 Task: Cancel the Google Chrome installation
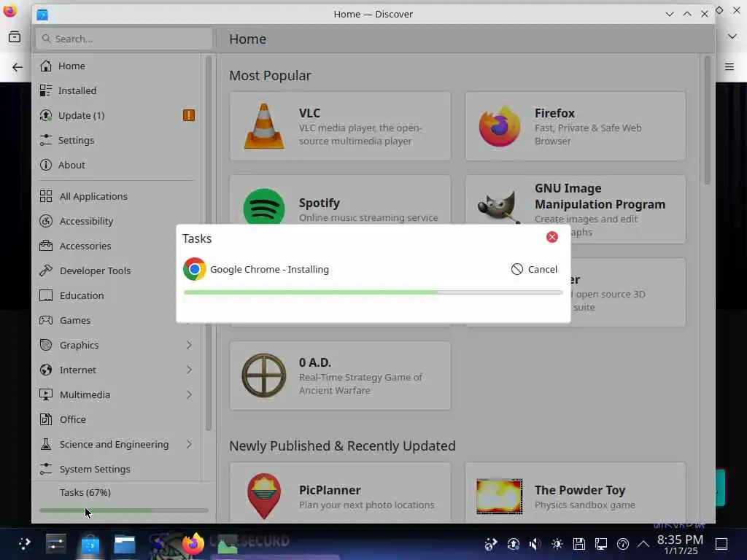pos(534,269)
